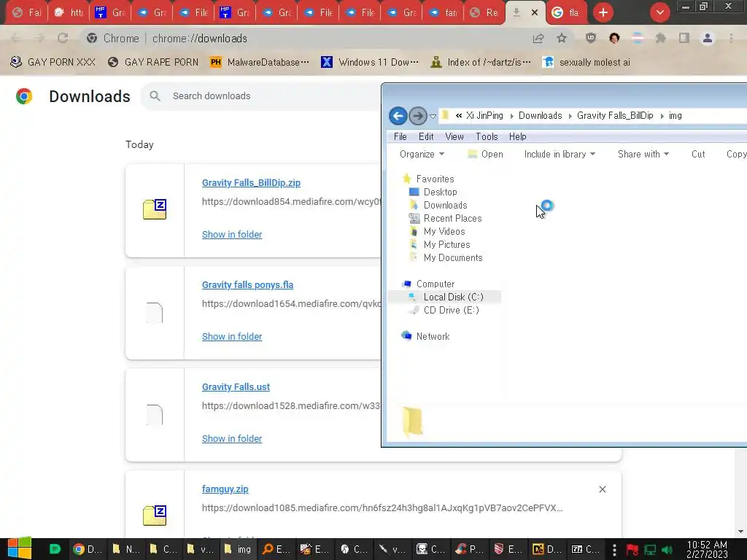Expand Include in library dropdown
Screen dimensions: 747x560
click(x=560, y=155)
